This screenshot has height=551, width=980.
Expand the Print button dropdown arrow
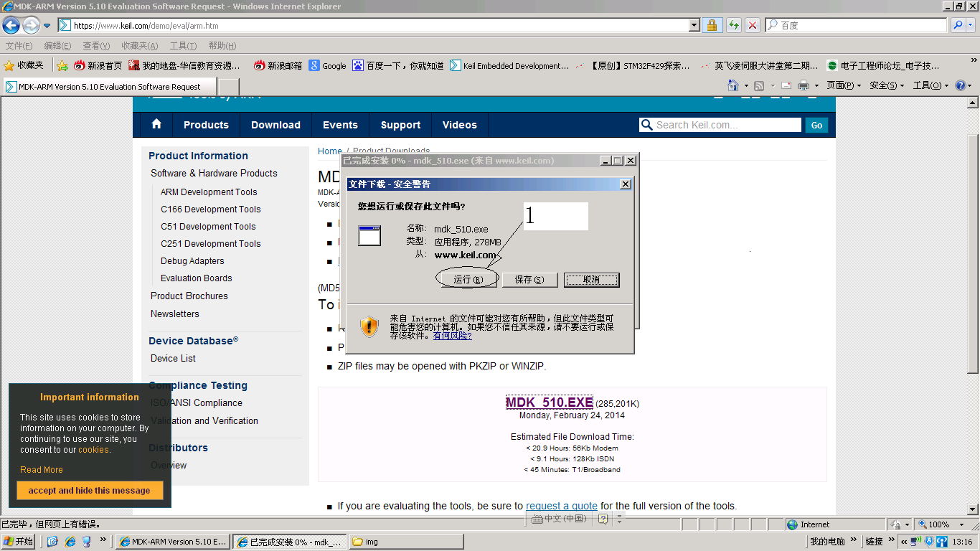[816, 86]
